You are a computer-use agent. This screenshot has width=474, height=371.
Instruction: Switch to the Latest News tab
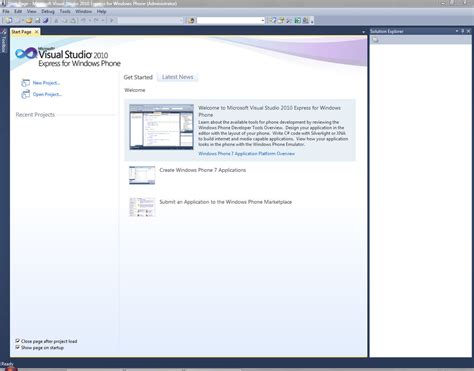click(178, 77)
